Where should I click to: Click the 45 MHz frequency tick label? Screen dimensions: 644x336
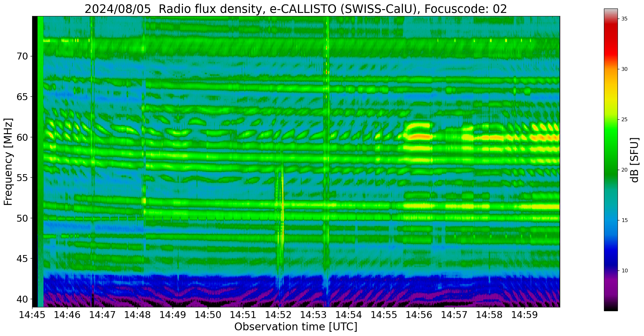[22, 259]
